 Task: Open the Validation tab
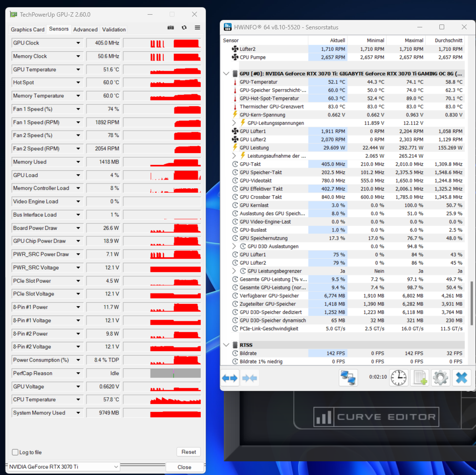coord(114,29)
